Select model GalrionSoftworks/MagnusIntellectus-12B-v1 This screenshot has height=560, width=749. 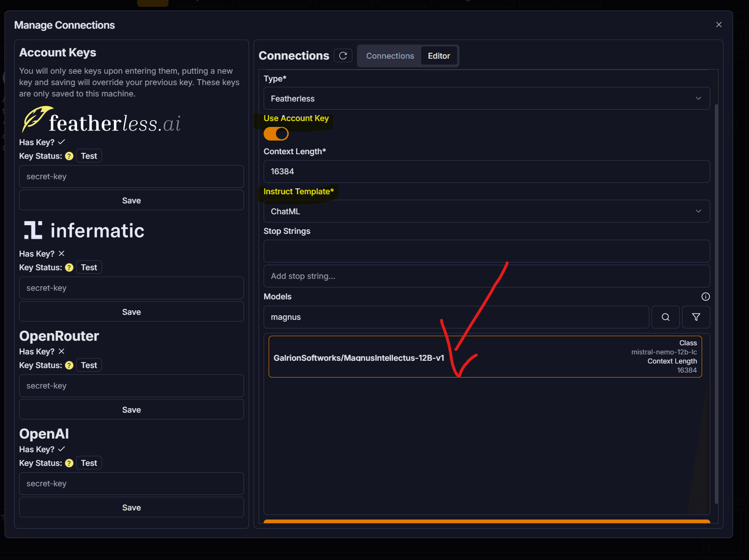pyautogui.click(x=485, y=357)
